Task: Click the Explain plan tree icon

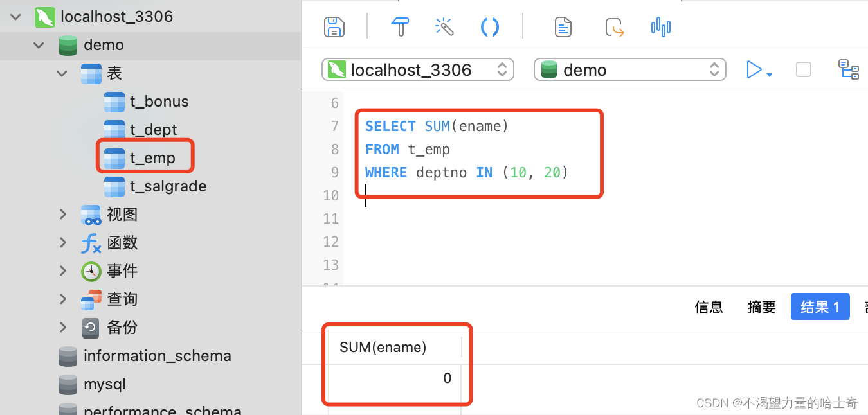Action: [848, 69]
